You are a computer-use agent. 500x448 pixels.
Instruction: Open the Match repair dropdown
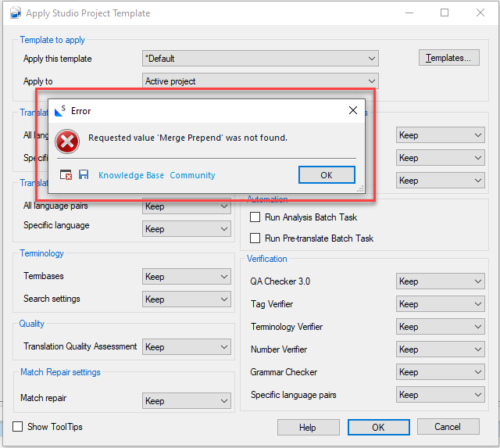(x=187, y=401)
